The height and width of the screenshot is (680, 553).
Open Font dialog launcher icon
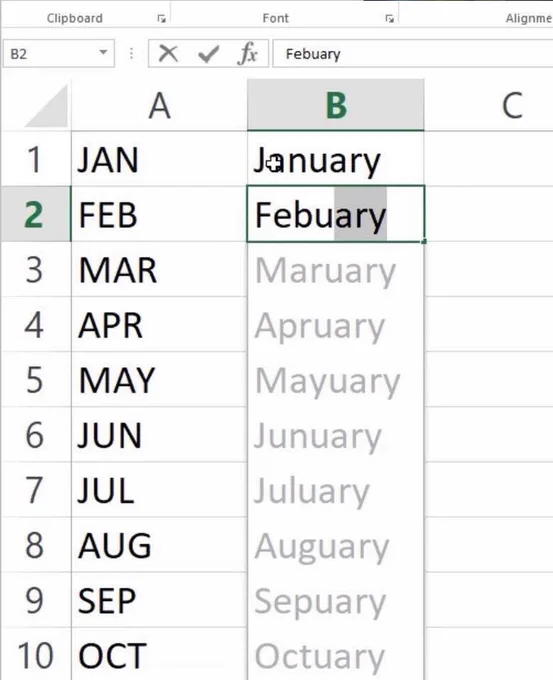[389, 18]
